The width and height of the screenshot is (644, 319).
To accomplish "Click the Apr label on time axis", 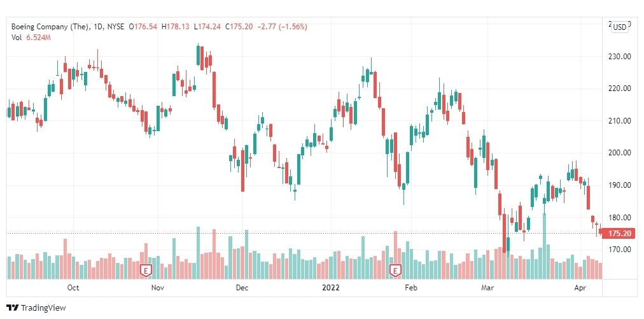I will pyautogui.click(x=580, y=288).
